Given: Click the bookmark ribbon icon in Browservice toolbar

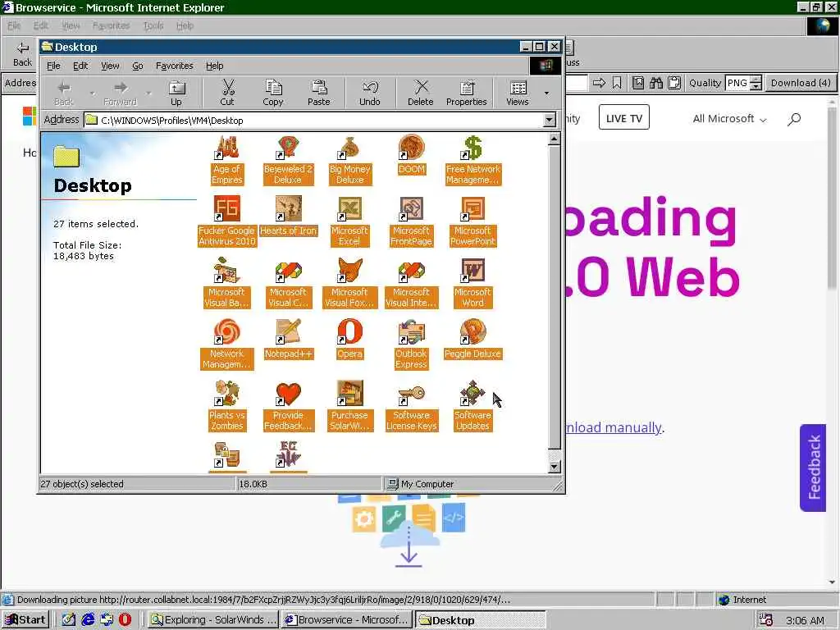Looking at the screenshot, I should pos(617,83).
